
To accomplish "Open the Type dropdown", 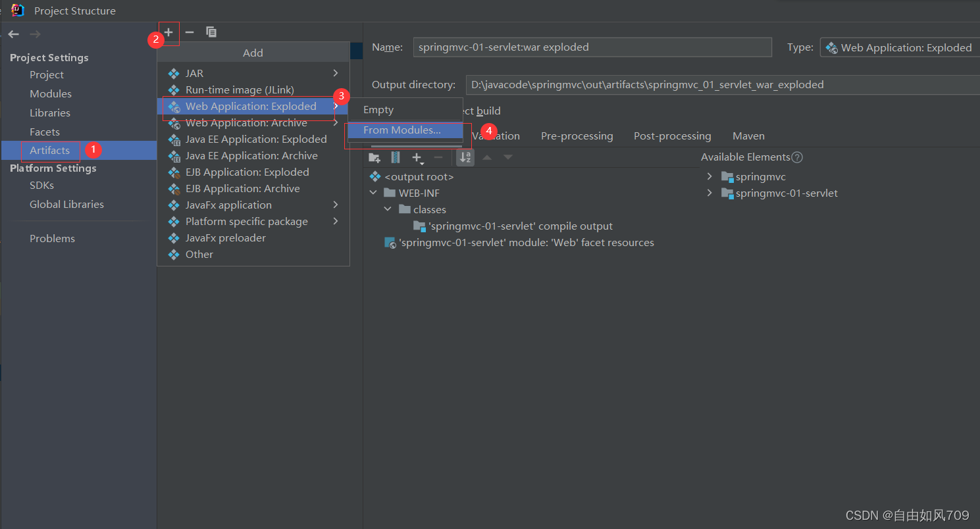I will 900,47.
